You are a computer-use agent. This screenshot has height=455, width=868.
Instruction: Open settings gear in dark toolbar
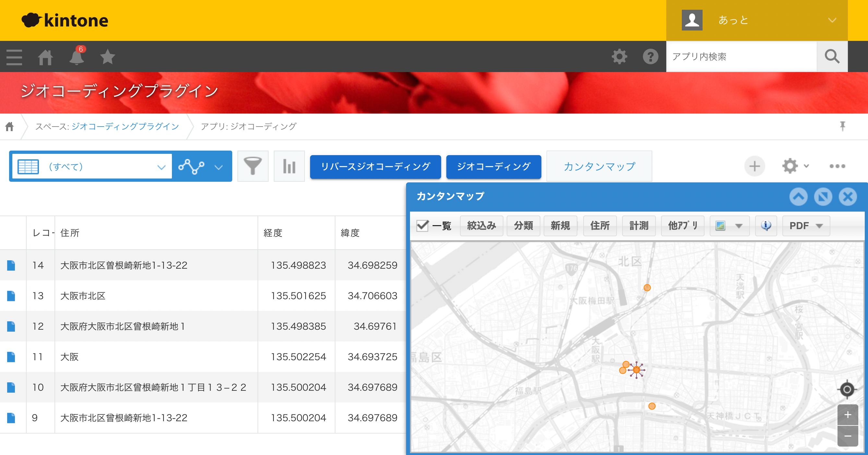pyautogui.click(x=619, y=56)
